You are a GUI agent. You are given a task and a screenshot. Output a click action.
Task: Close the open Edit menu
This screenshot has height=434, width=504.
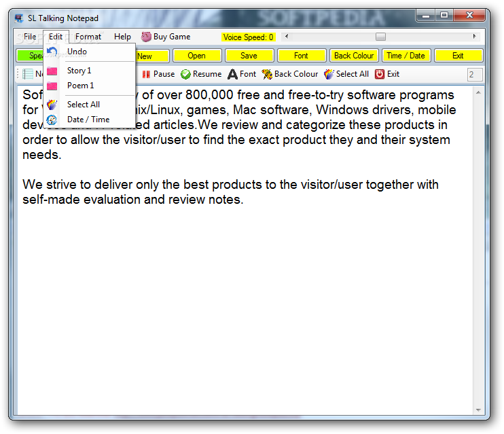pyautogui.click(x=56, y=37)
